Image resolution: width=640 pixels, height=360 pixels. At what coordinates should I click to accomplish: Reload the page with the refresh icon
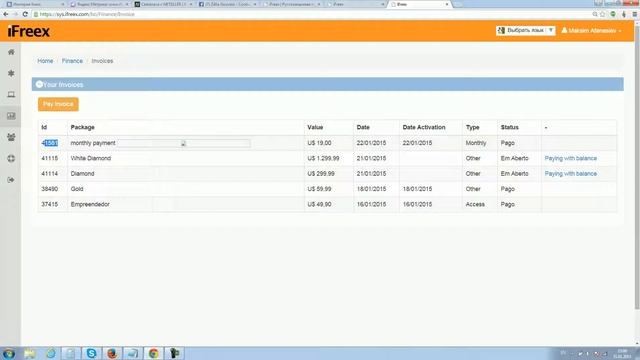tap(25, 14)
